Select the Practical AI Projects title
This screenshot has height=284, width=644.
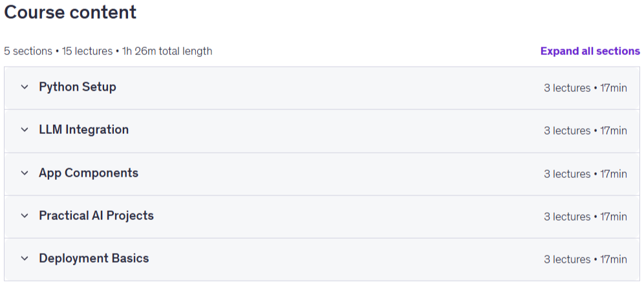(x=96, y=216)
